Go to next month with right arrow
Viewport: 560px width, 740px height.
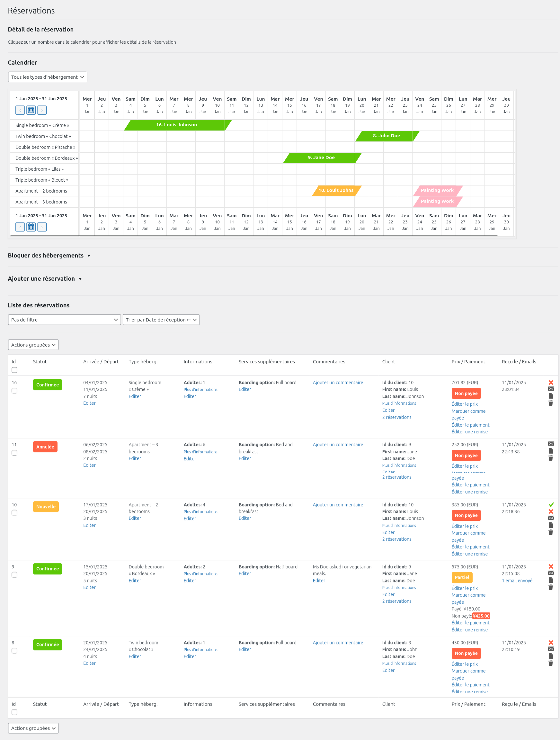42,110
